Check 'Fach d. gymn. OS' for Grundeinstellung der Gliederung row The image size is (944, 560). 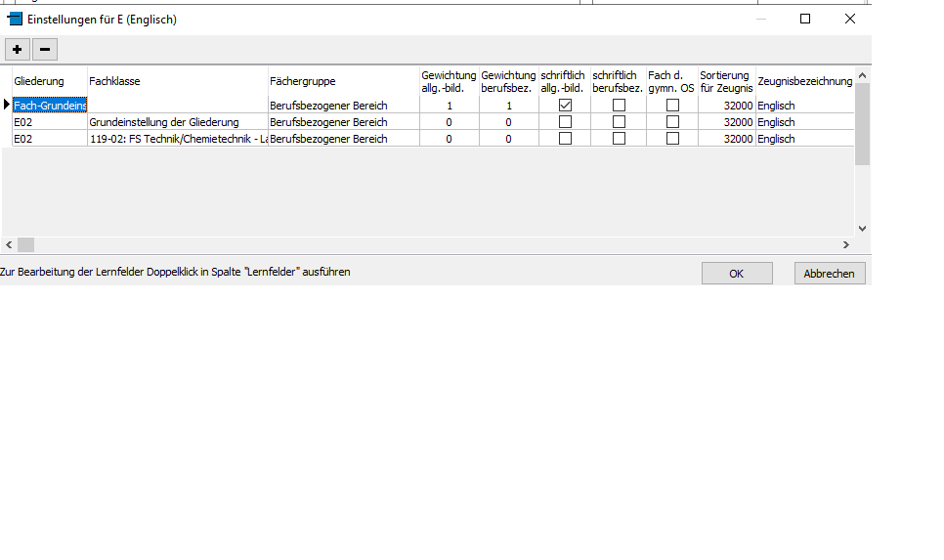[x=672, y=121]
